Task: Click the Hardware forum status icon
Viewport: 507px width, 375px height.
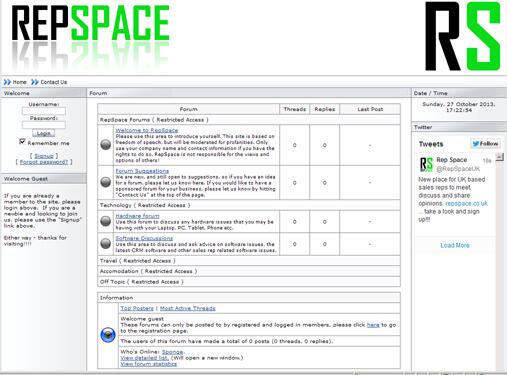Action: coord(106,221)
